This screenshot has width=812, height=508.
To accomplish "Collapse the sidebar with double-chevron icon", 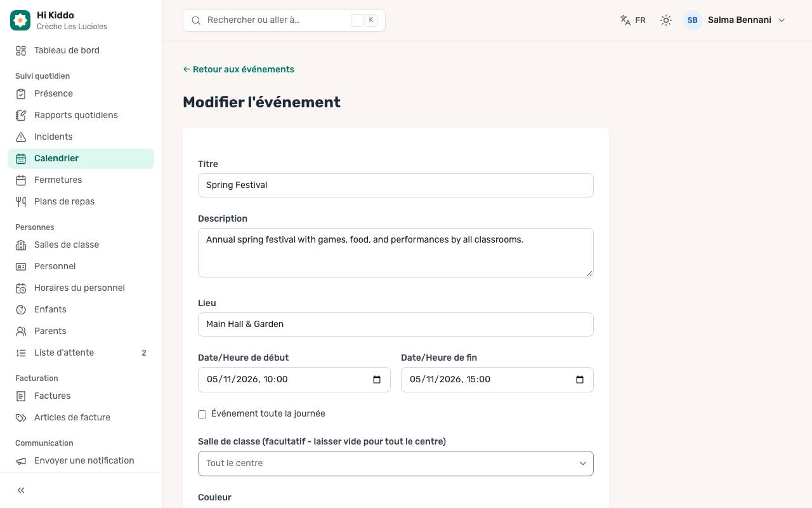I will coord(21,490).
